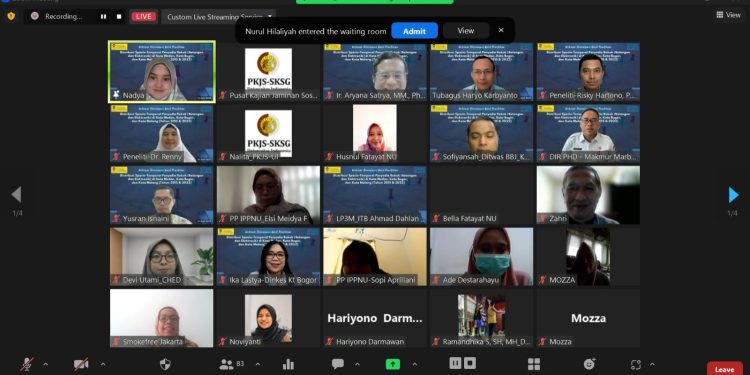Image resolution: width=750 pixels, height=375 pixels.
Task: Select Peneliti-Dr. Renny's video tile
Action: pos(162,133)
